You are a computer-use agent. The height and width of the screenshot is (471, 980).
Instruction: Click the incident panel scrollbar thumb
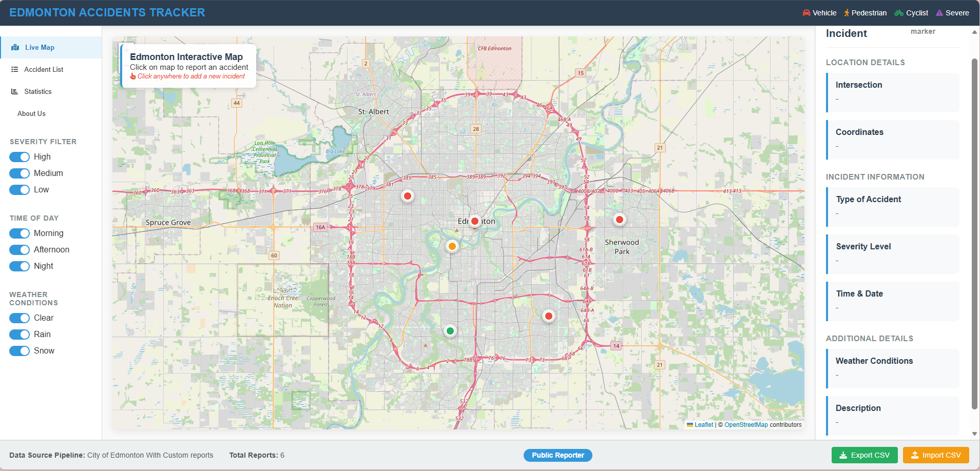(974, 233)
